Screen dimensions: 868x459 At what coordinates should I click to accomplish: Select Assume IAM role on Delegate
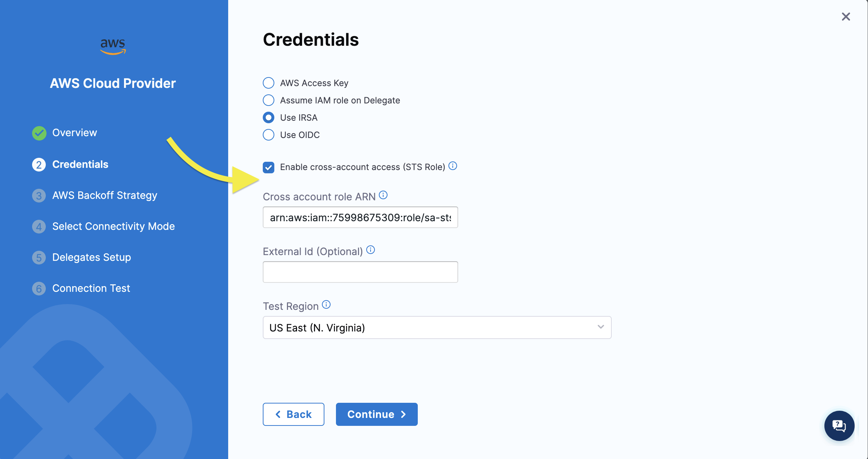click(269, 100)
